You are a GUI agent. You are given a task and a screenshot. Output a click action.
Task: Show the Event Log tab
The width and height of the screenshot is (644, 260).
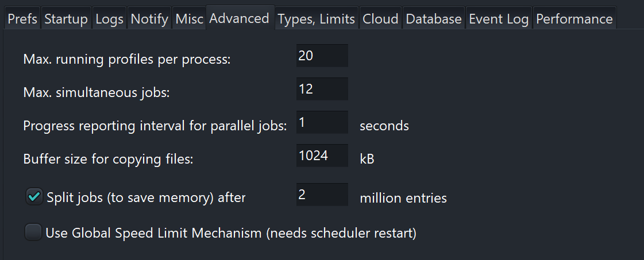pos(499,19)
